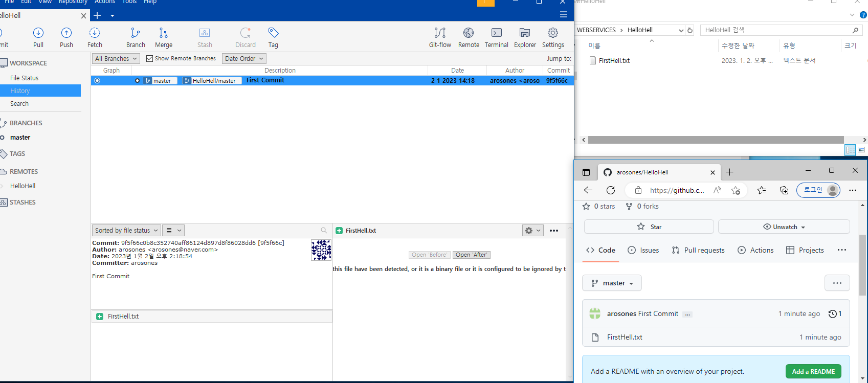Open the new tab dropdown arrow in Sourcetree

[113, 16]
